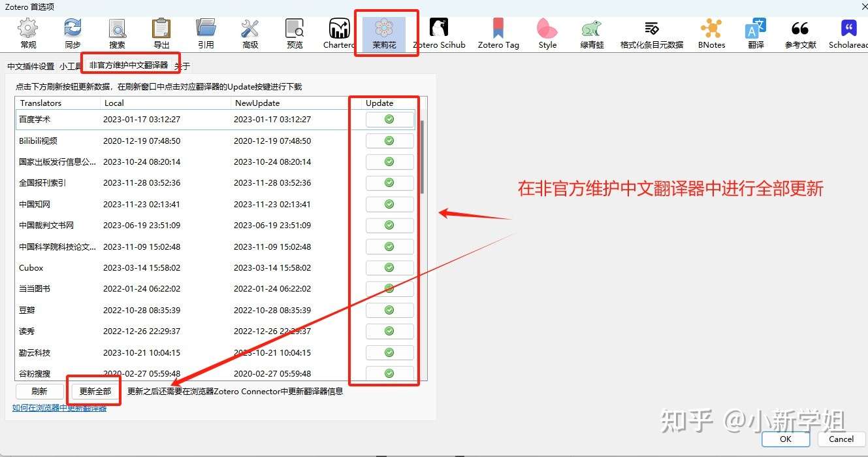Click update button for Cubox
Viewport: 868px width, 457px height.
point(389,267)
